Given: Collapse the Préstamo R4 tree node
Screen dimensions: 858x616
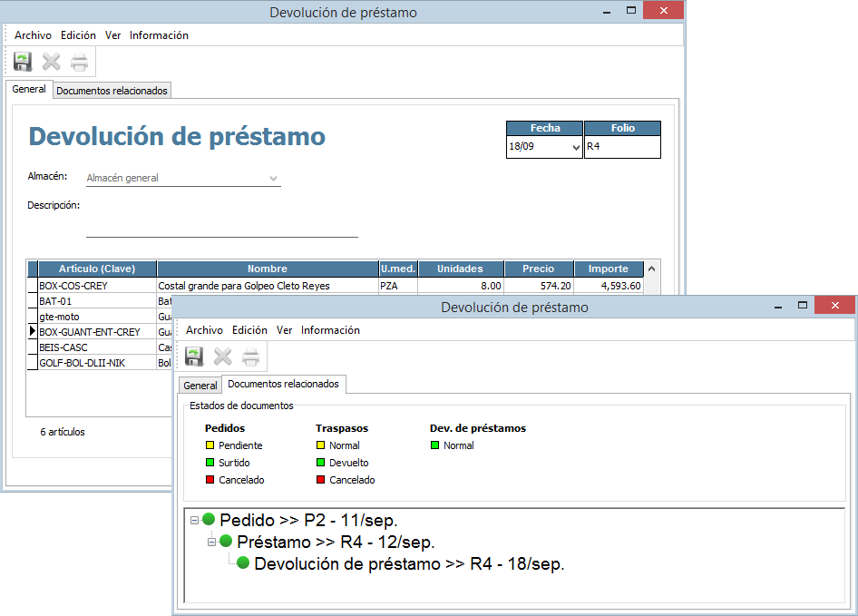Looking at the screenshot, I should pos(211,542).
